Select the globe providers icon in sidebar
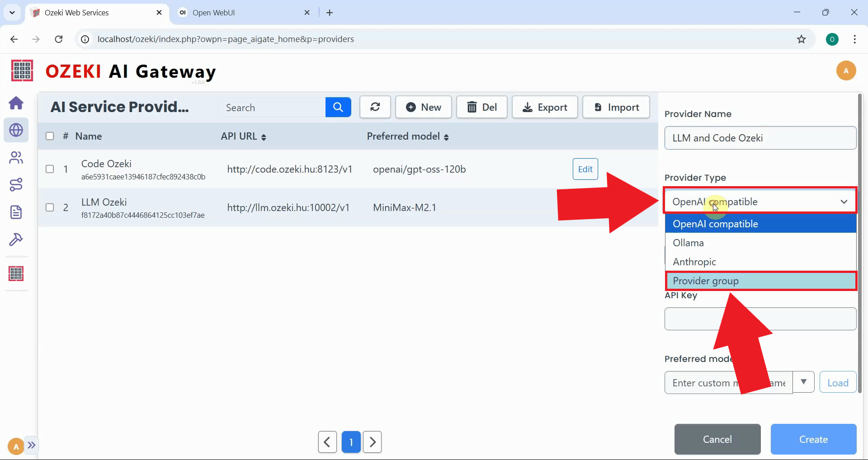This screenshot has width=868, height=460. [x=16, y=130]
